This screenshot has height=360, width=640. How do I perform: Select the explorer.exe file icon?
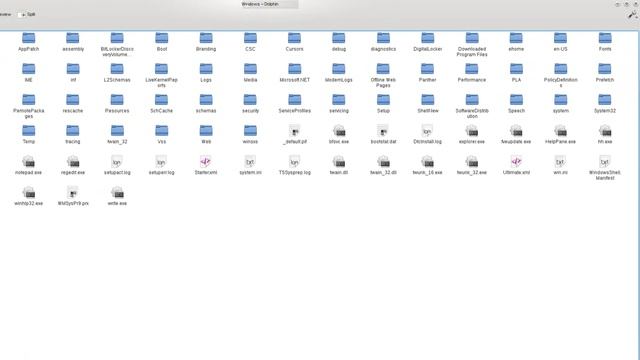click(x=472, y=131)
